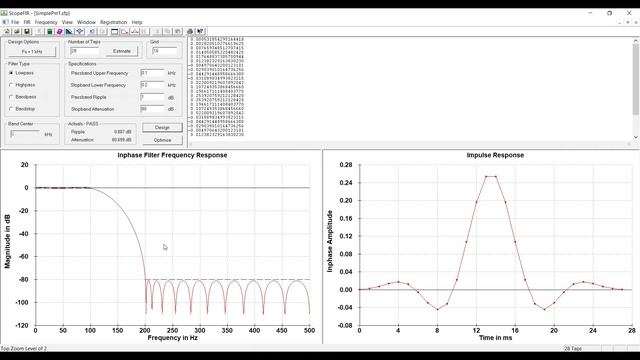
Task: Click the Design button
Action: tap(162, 127)
